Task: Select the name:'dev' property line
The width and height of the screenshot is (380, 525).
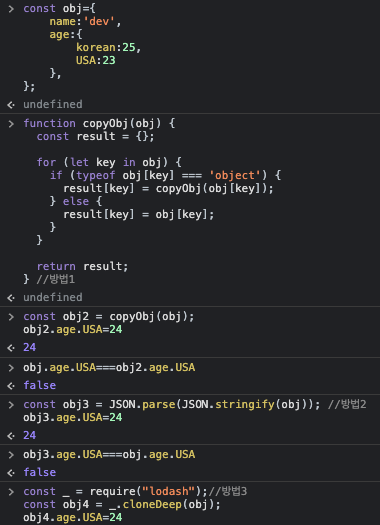Action: coord(85,21)
